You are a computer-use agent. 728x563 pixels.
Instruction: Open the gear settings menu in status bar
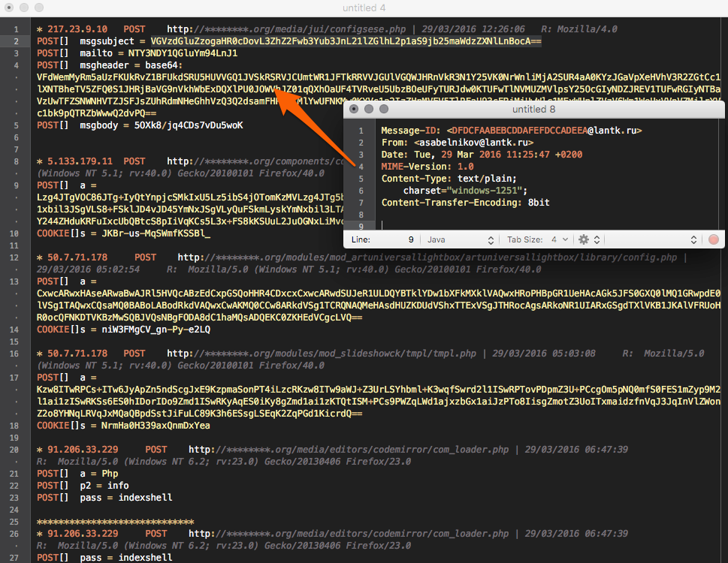[589, 239]
